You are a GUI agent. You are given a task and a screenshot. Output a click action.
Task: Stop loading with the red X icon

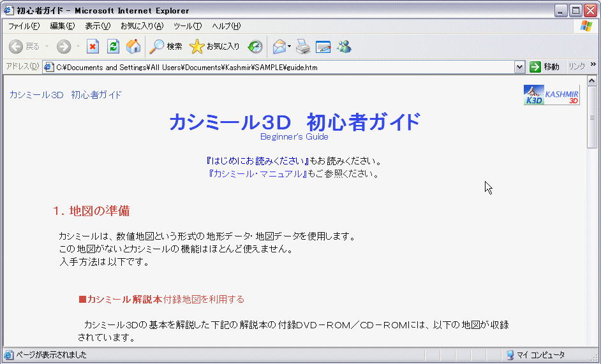coord(93,47)
